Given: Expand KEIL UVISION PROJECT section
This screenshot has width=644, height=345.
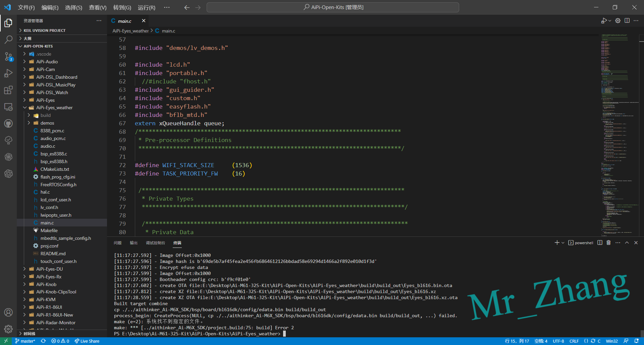Looking at the screenshot, I should point(62,30).
